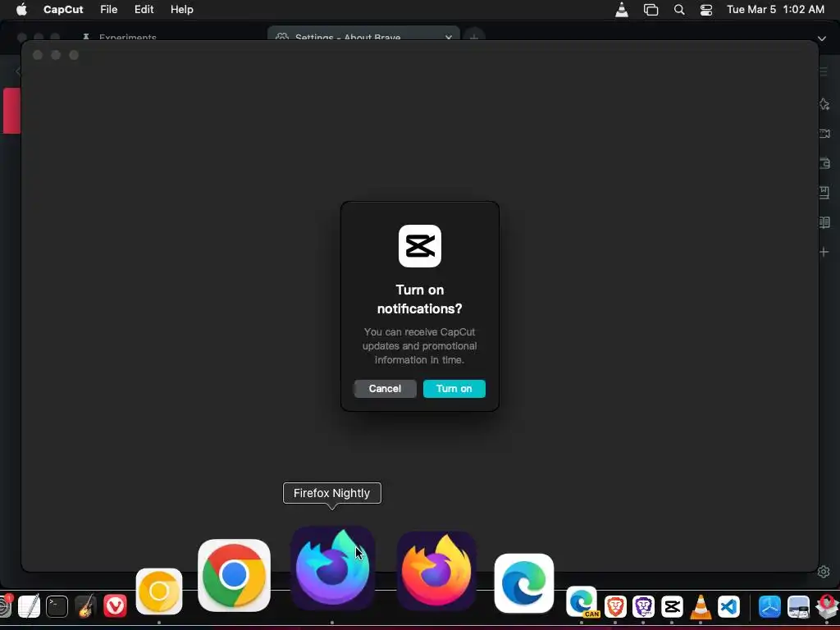Click the date and time in menu bar
The height and width of the screenshot is (630, 840).
pyautogui.click(x=775, y=9)
